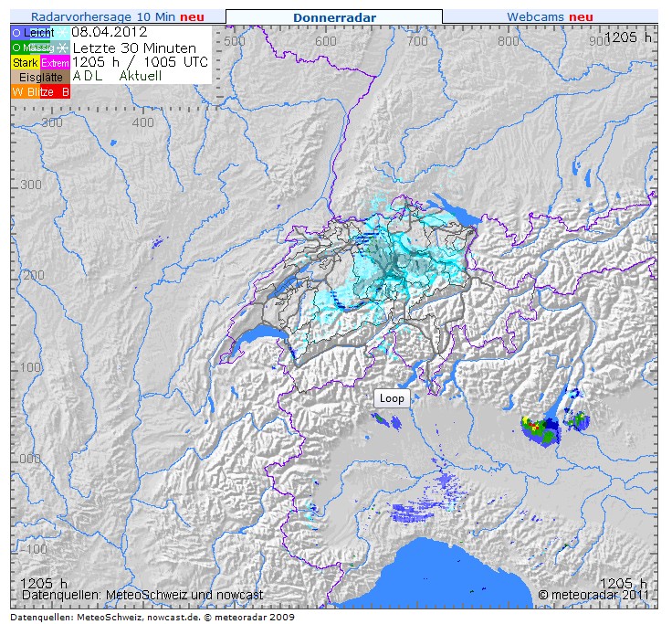The width and height of the screenshot is (672, 624).
Task: Click the Loop button on the map
Action: coord(392,398)
